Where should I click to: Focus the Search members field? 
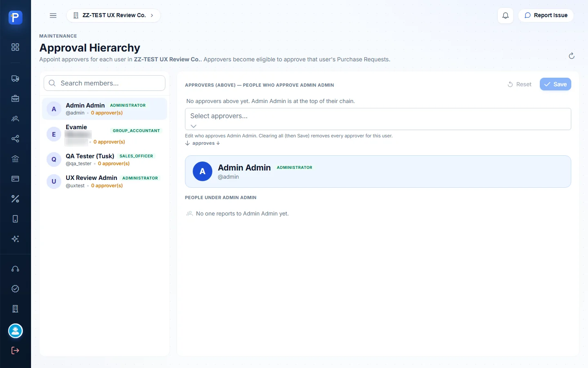105,83
